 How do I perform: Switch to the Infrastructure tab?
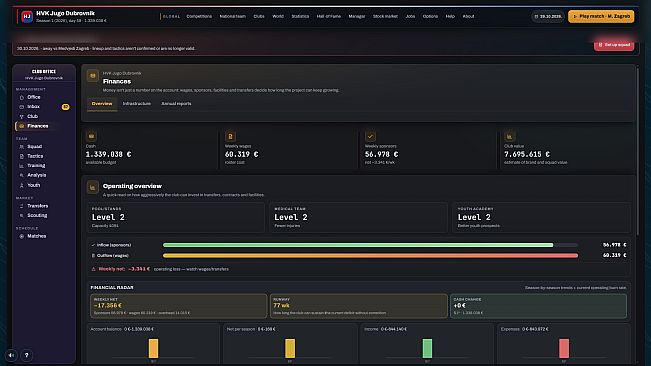[137, 104]
